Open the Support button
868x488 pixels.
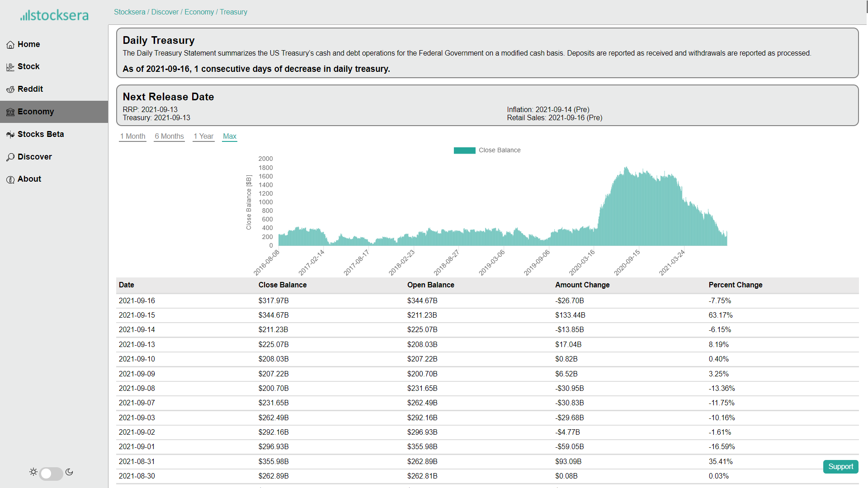(x=840, y=466)
